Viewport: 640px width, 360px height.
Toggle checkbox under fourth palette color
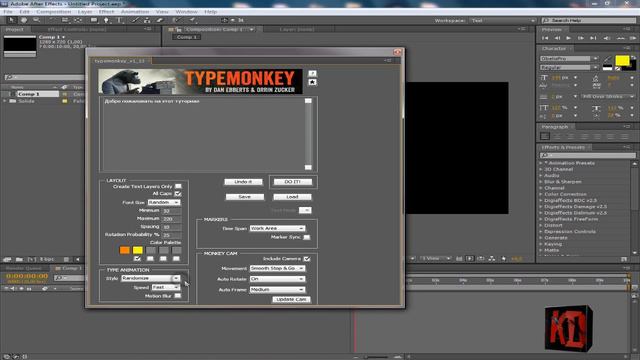point(163,258)
